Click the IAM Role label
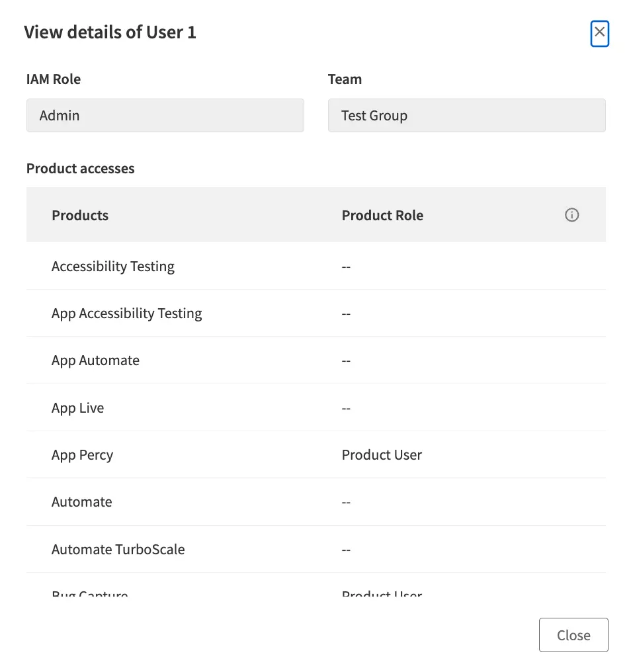Screen dimensions: 631x672 (x=54, y=79)
